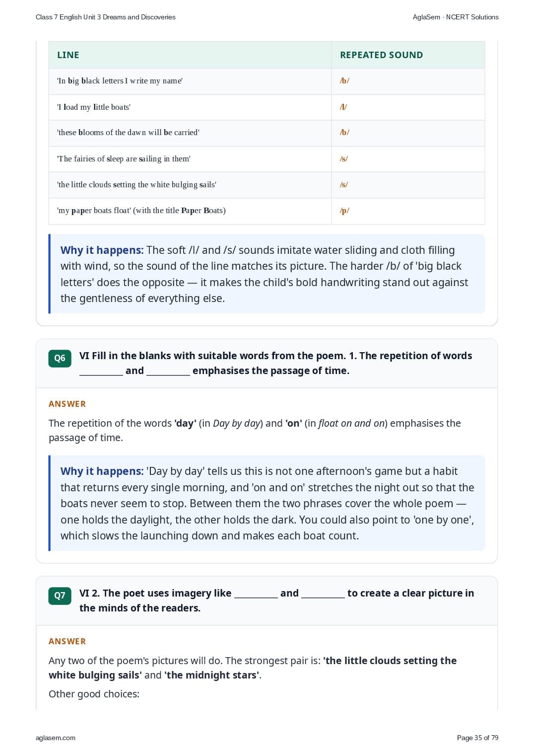
Task: Click the ANSWER label under Q6
Action: (67, 404)
